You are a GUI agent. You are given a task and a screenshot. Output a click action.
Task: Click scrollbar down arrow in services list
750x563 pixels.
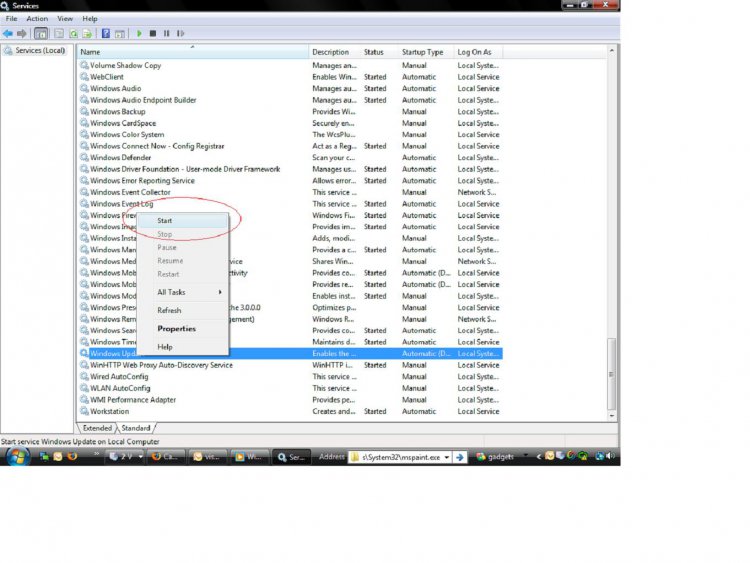611,416
